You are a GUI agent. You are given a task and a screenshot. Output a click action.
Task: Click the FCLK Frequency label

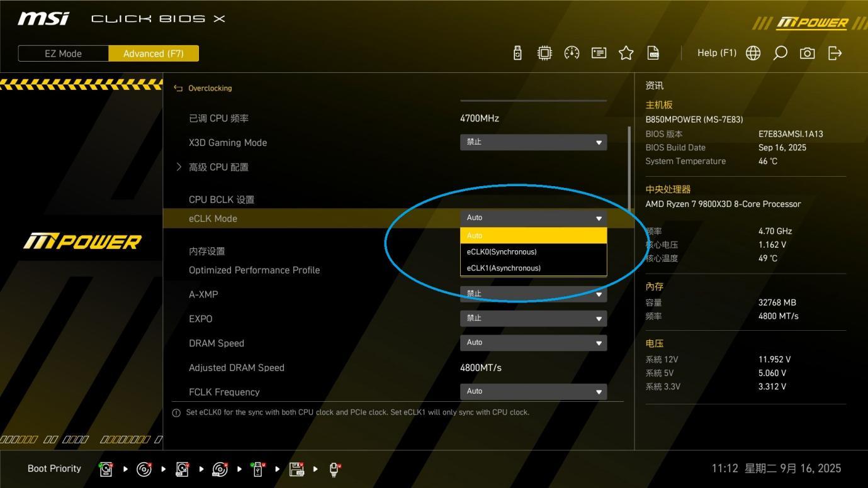click(x=224, y=392)
